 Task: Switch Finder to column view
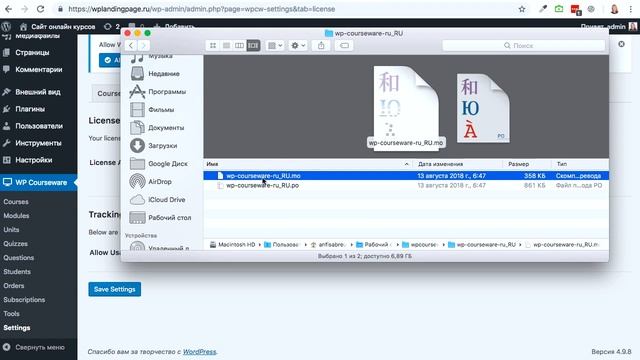pos(240,45)
